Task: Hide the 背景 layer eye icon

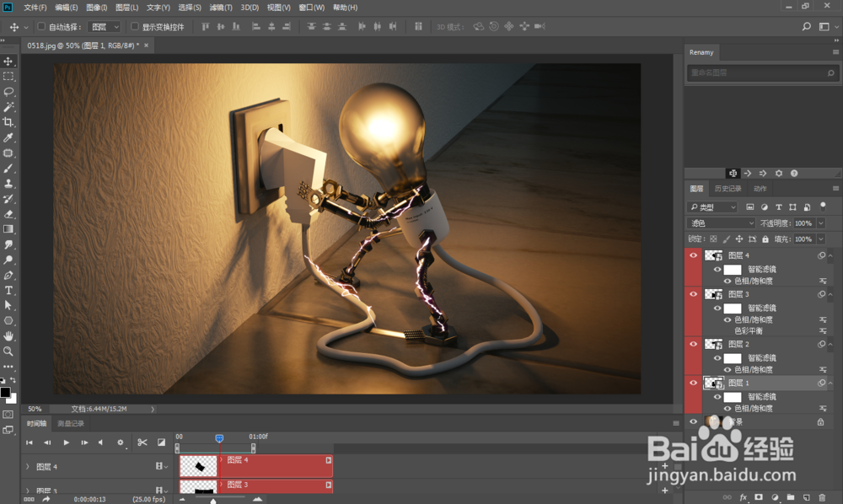Action: (x=693, y=421)
